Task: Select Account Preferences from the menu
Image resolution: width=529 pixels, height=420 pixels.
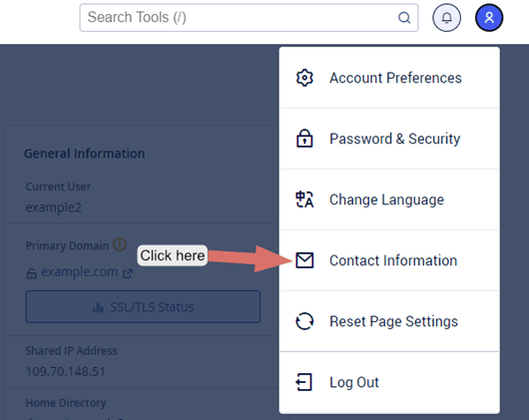Action: [x=389, y=78]
